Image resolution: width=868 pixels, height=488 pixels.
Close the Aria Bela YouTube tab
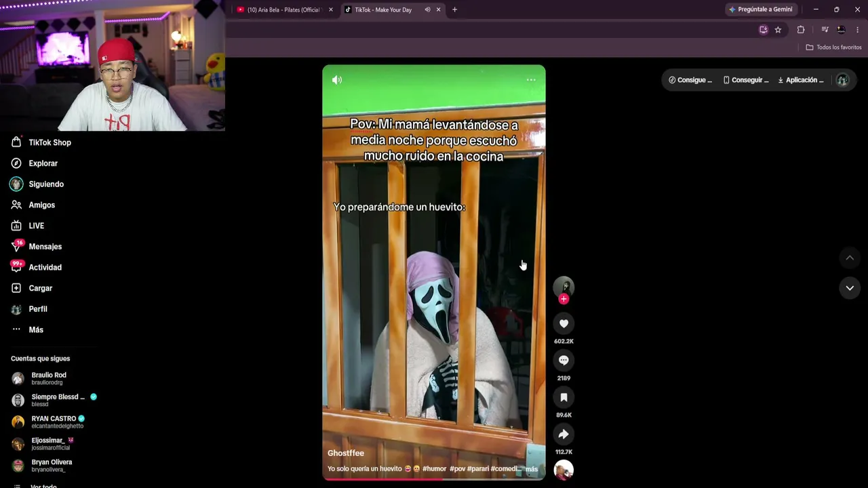click(x=331, y=9)
